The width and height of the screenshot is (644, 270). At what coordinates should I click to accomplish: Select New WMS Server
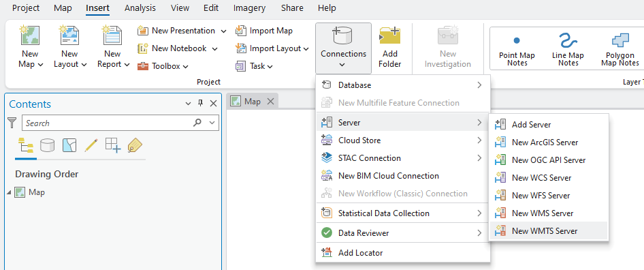point(548,213)
